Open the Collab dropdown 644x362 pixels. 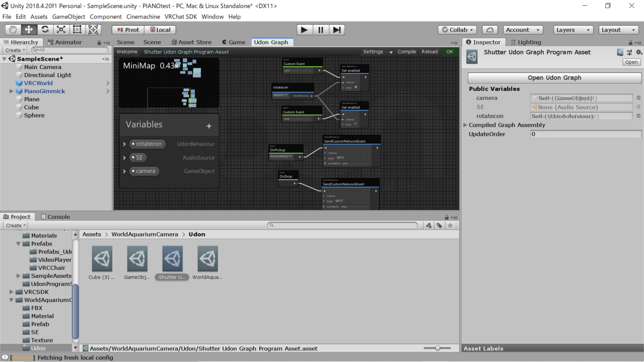(458, 30)
